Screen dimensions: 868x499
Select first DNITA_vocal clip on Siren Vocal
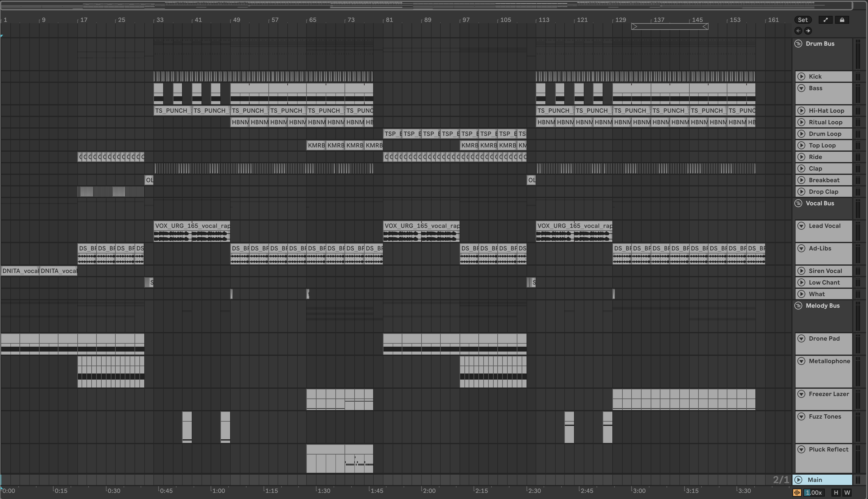(20, 271)
